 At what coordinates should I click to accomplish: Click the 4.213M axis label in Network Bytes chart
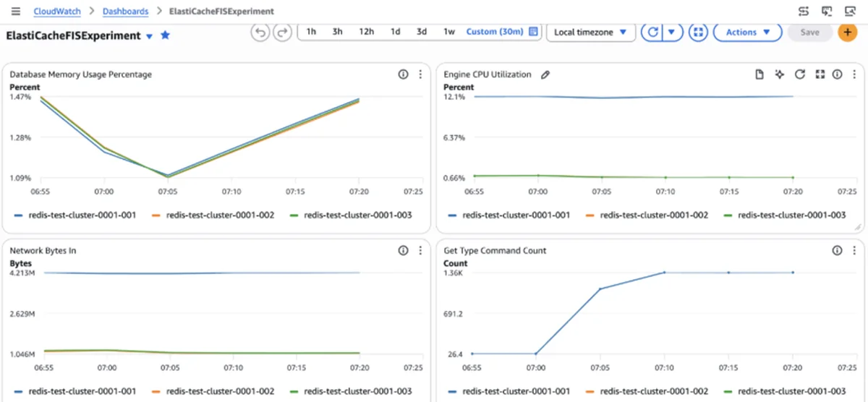click(x=21, y=273)
